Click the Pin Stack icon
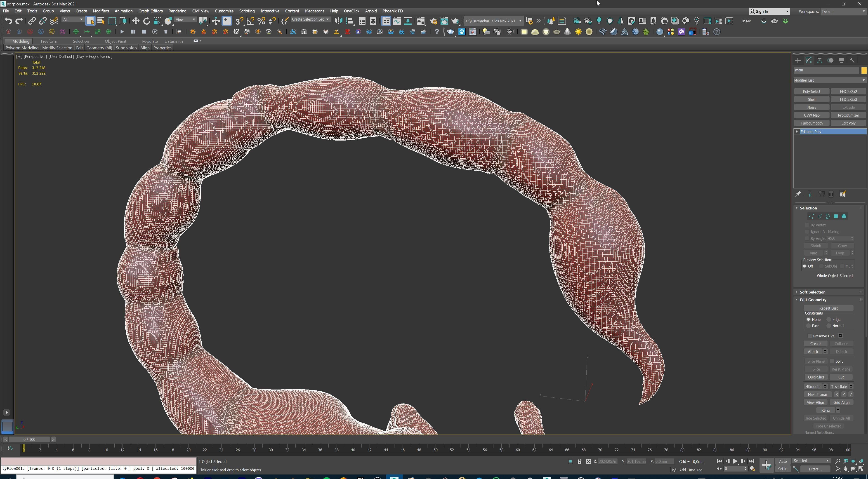Screen dimensions: 868x479 [798, 194]
